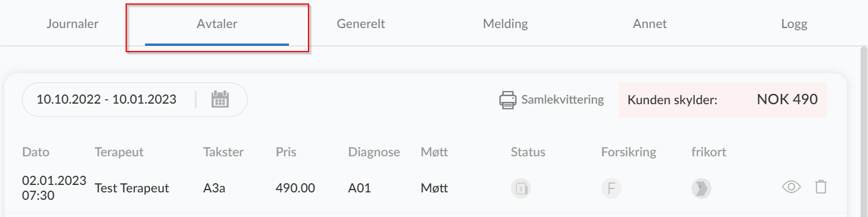The image size is (868, 217).
Task: Open the calendar date picker icon
Action: tap(220, 100)
